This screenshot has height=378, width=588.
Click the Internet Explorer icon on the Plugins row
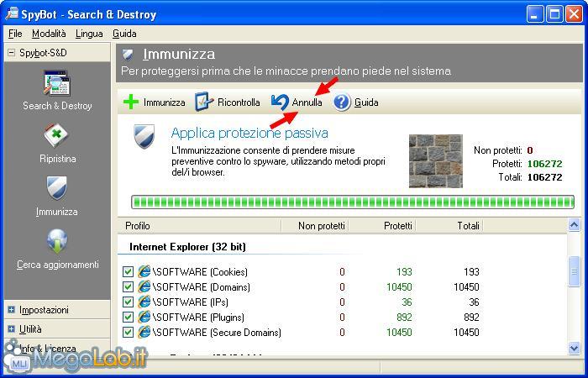pos(144,318)
